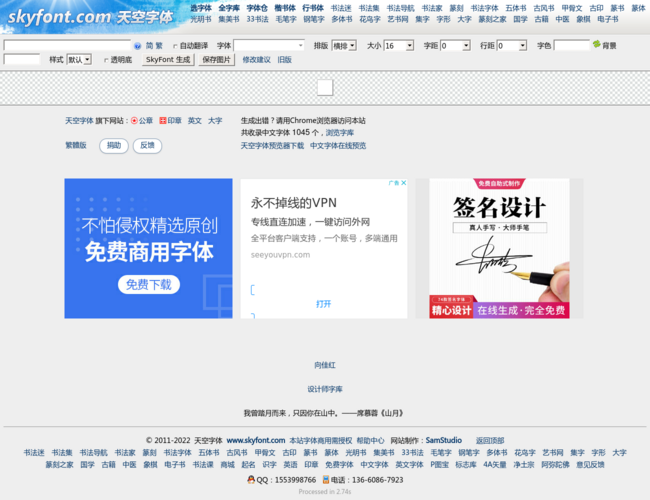Close the VPN ad with the X

404,183
